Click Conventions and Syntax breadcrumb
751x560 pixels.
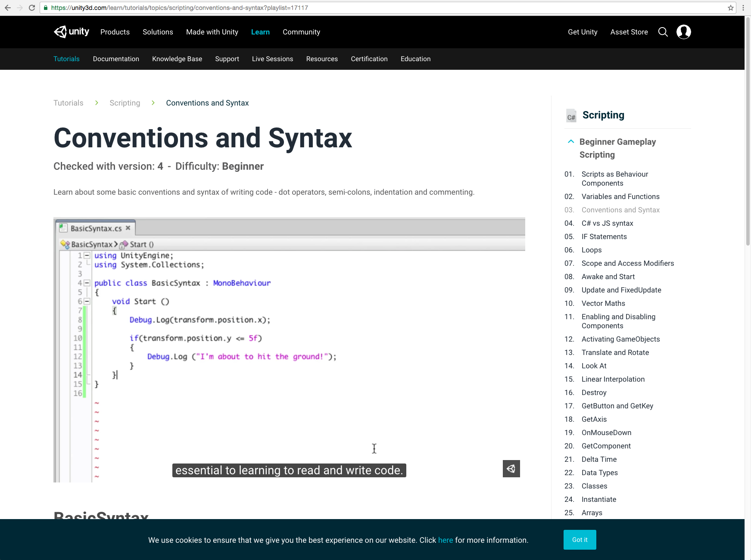coord(207,103)
